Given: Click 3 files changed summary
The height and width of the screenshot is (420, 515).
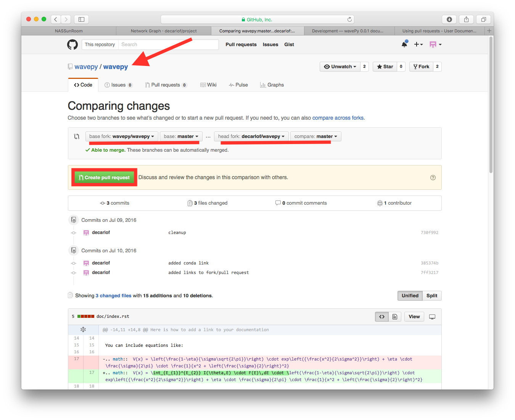Looking at the screenshot, I should [208, 203].
